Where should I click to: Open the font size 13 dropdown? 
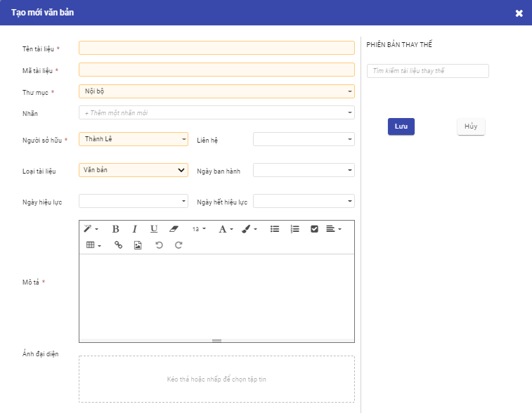pos(199,229)
